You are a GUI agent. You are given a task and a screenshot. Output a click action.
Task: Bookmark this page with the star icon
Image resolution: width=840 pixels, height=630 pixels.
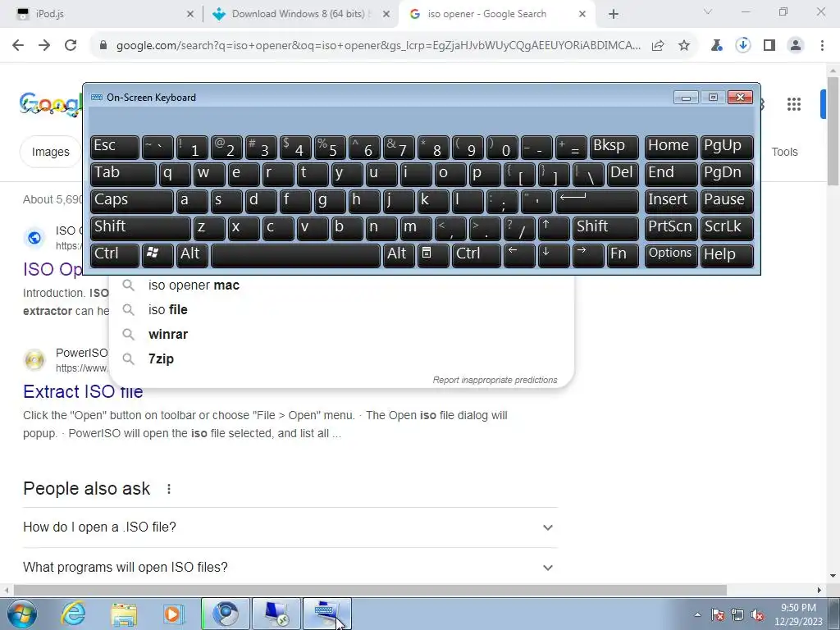click(684, 46)
